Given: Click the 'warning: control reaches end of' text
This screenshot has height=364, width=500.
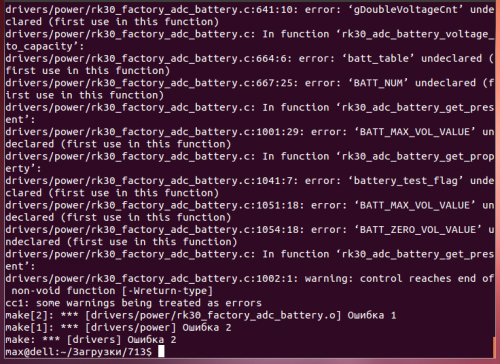Looking at the screenshot, I should coord(399,279).
